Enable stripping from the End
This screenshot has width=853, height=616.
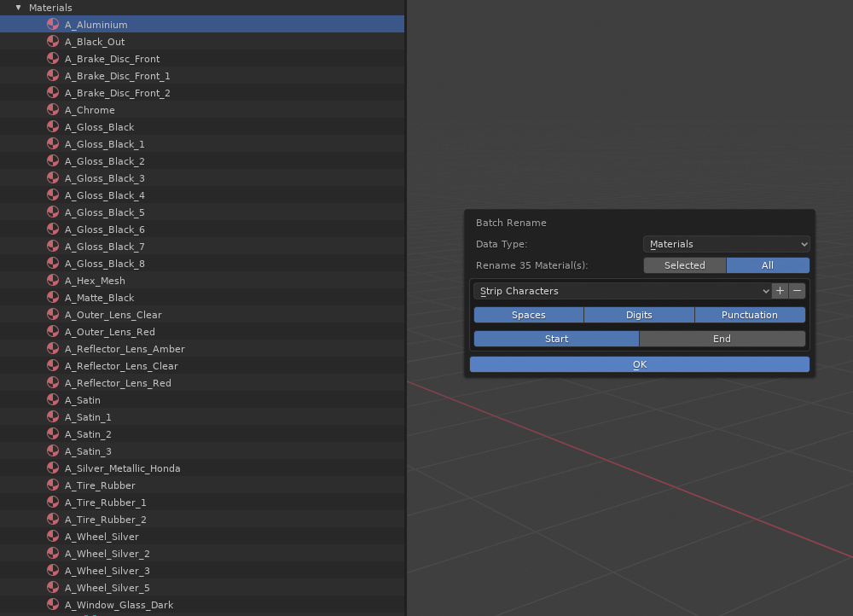722,339
